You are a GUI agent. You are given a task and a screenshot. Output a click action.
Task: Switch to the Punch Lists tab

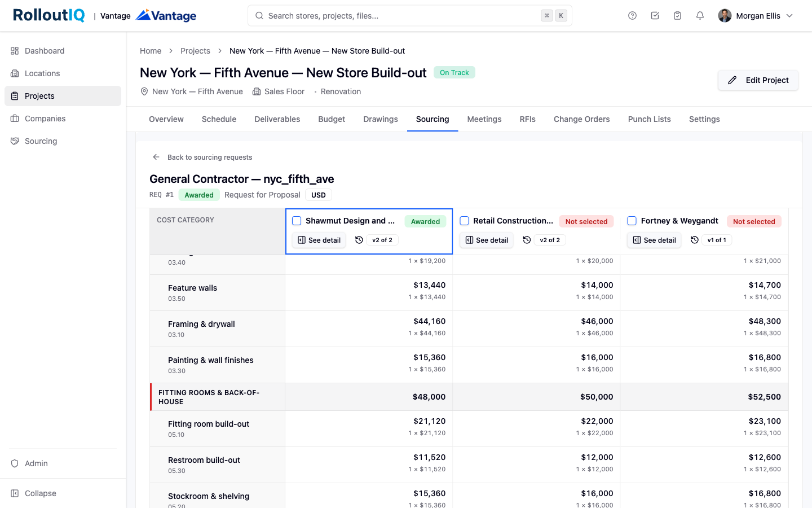pos(650,119)
